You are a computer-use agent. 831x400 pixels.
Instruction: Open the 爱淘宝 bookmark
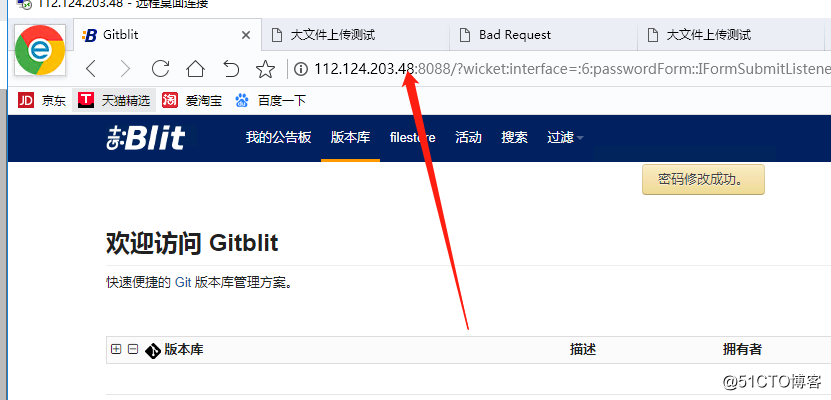(192, 100)
